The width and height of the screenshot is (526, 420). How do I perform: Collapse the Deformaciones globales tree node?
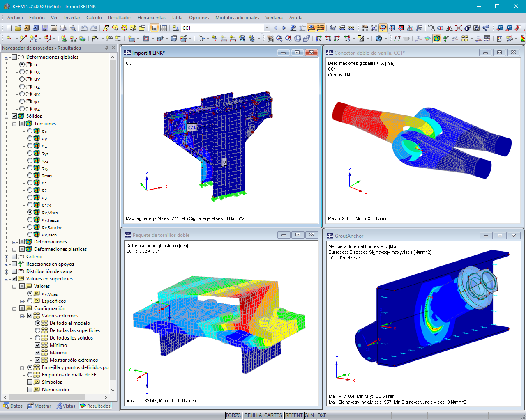coord(7,57)
